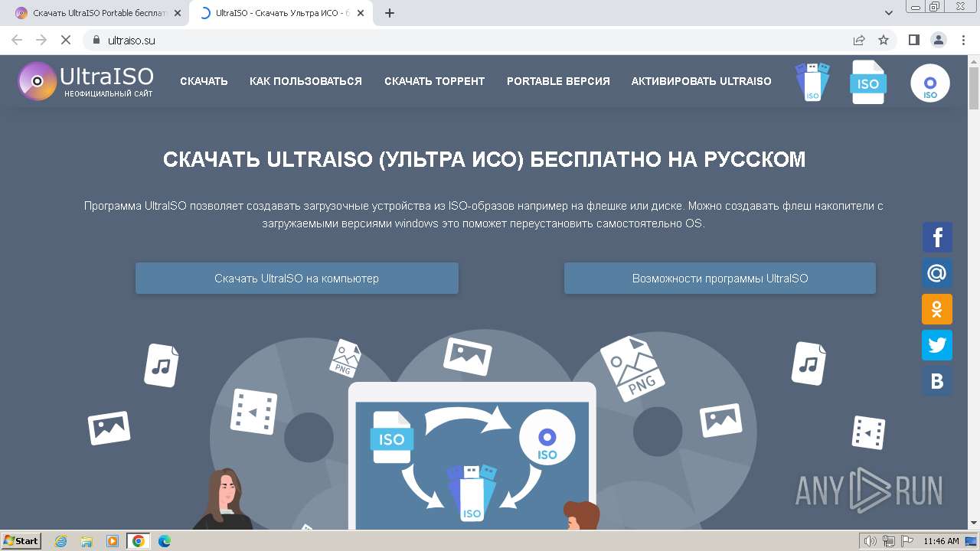980x551 pixels.
Task: Share on Odnoklassniki
Action: pos(937,309)
